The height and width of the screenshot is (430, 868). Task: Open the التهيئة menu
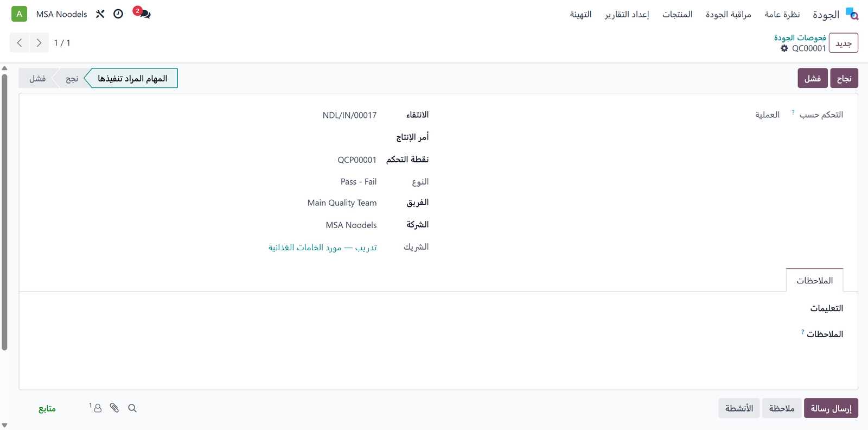click(x=580, y=14)
